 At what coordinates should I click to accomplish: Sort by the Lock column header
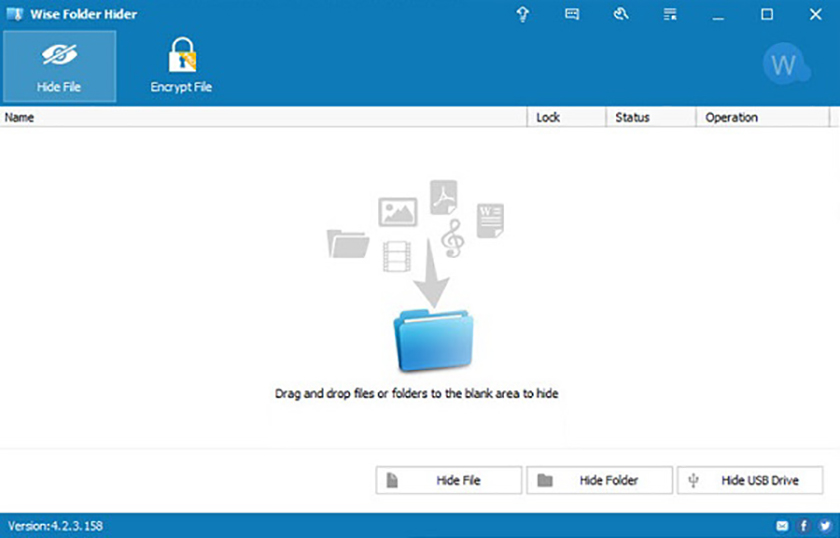(566, 117)
